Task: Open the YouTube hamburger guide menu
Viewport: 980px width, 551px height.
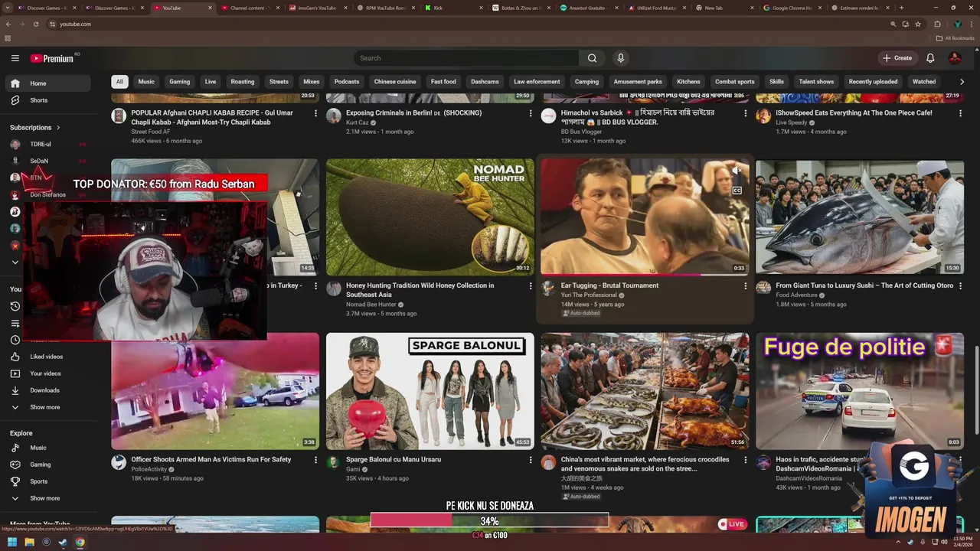Action: (15, 58)
